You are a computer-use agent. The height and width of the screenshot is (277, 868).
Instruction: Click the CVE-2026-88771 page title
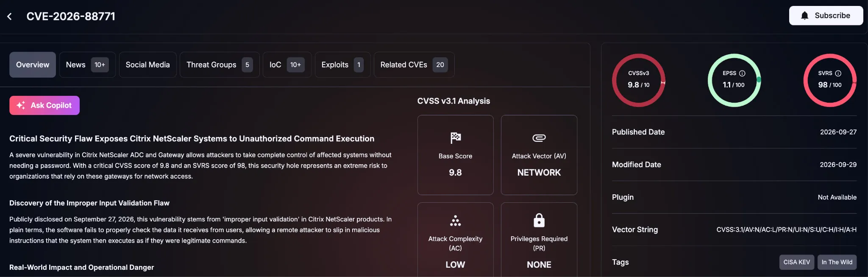point(71,17)
